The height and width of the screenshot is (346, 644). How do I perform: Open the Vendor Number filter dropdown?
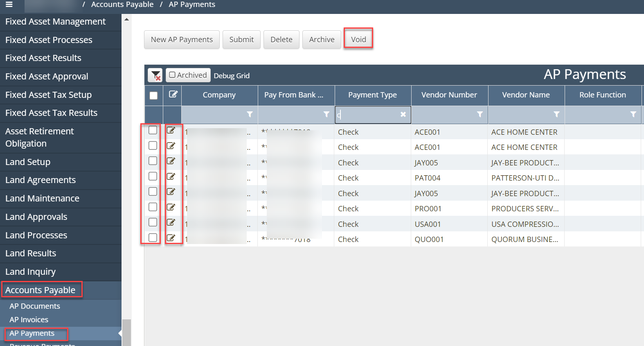(x=480, y=115)
